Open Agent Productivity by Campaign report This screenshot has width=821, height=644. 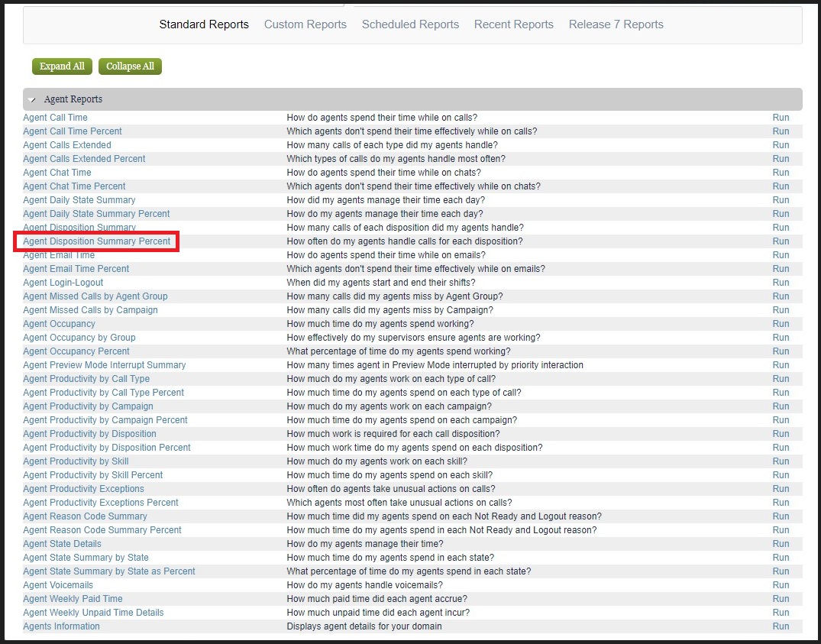pos(88,406)
